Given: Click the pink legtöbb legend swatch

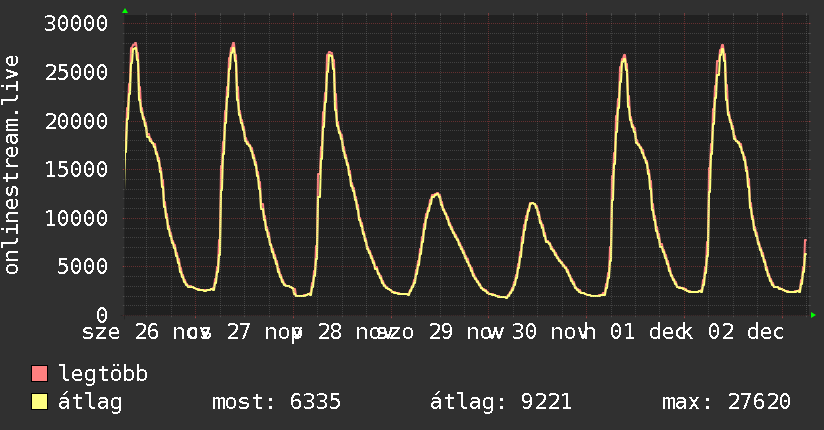Looking at the screenshot, I should tap(39, 373).
